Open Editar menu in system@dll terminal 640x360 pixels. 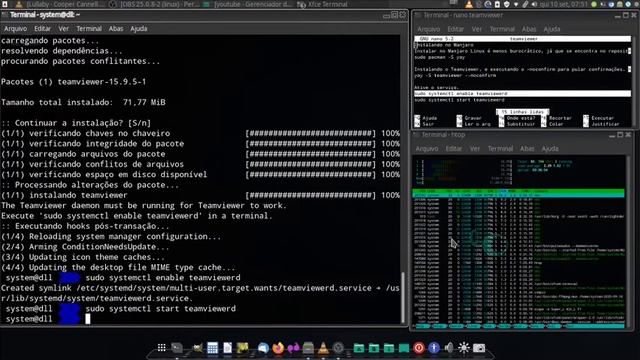(42, 29)
